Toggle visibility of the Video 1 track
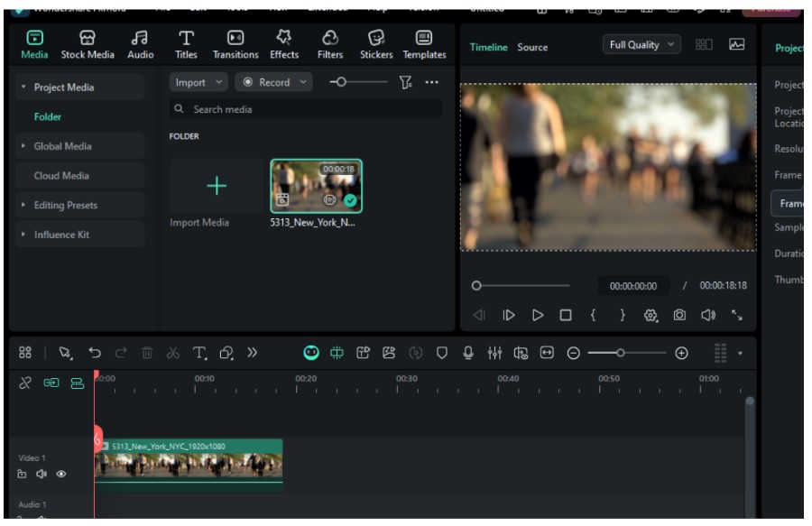The image size is (812, 526). pyautogui.click(x=60, y=474)
